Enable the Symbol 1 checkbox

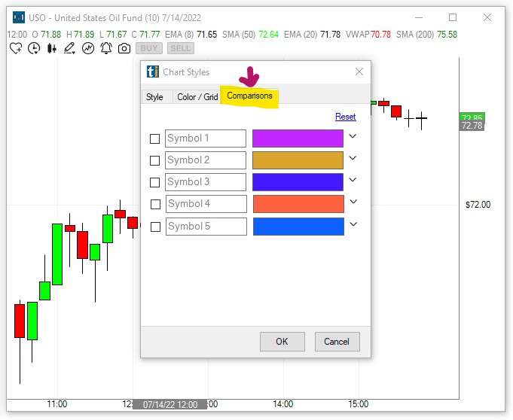tap(155, 138)
